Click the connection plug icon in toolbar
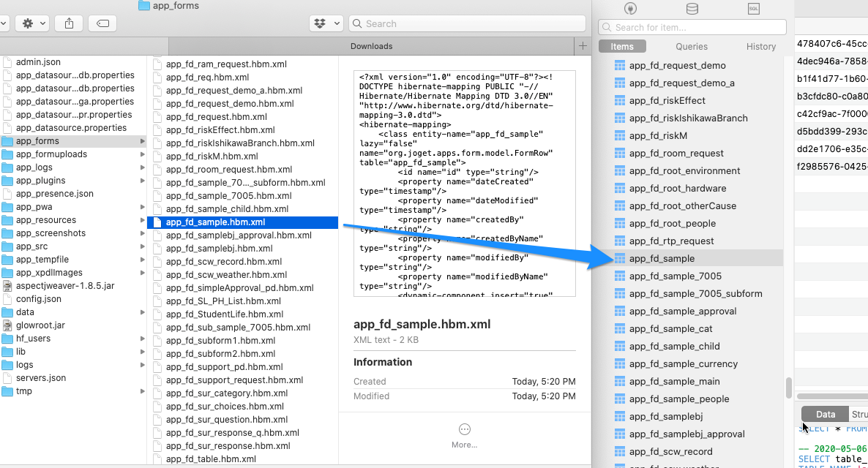This screenshot has height=468, width=868. [x=629, y=9]
